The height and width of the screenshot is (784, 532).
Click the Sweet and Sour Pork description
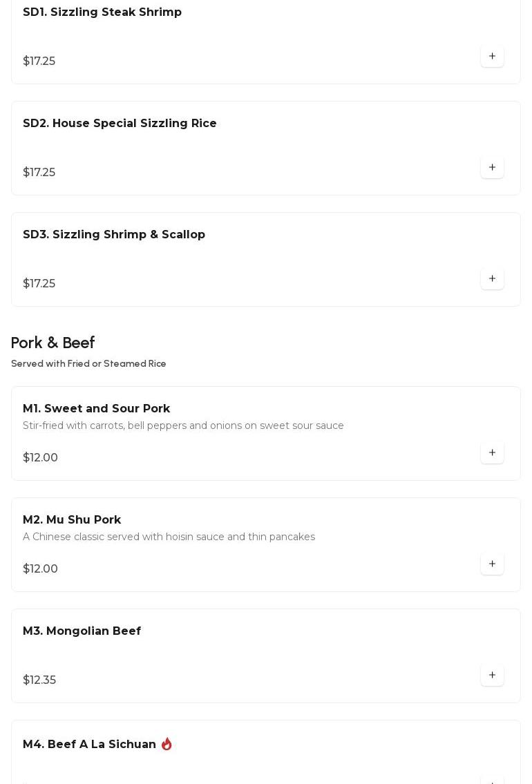(x=183, y=426)
